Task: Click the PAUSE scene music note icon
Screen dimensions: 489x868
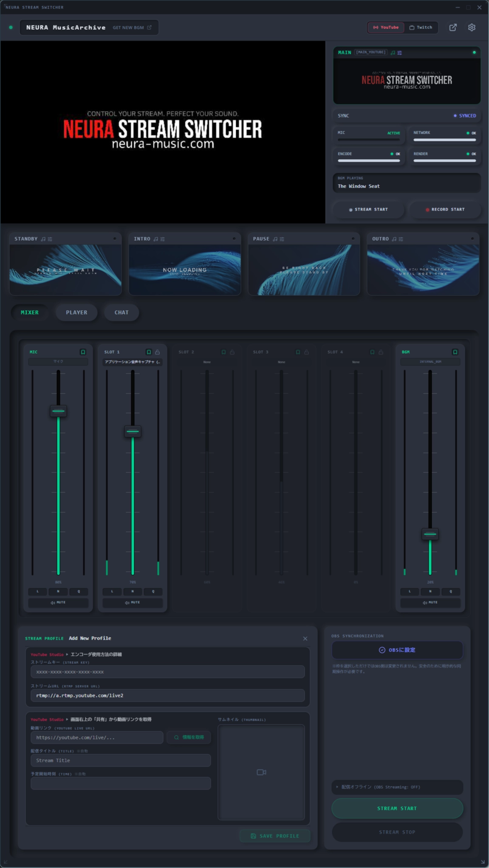Action: point(275,239)
